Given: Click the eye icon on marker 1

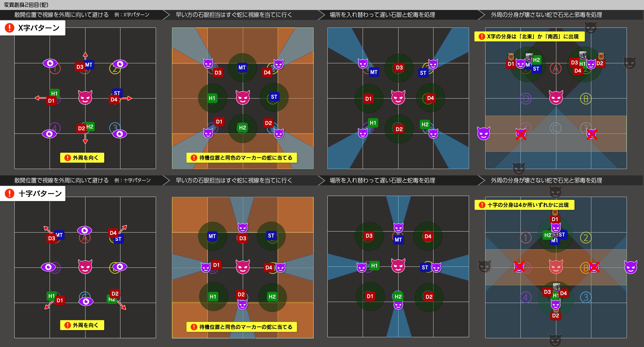Looking at the screenshot, I should (50, 63).
